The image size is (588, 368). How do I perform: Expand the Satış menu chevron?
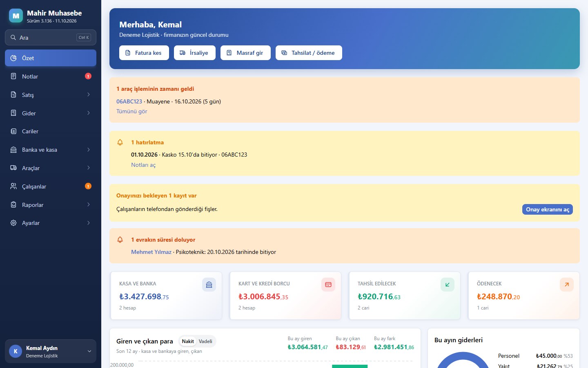(x=89, y=94)
